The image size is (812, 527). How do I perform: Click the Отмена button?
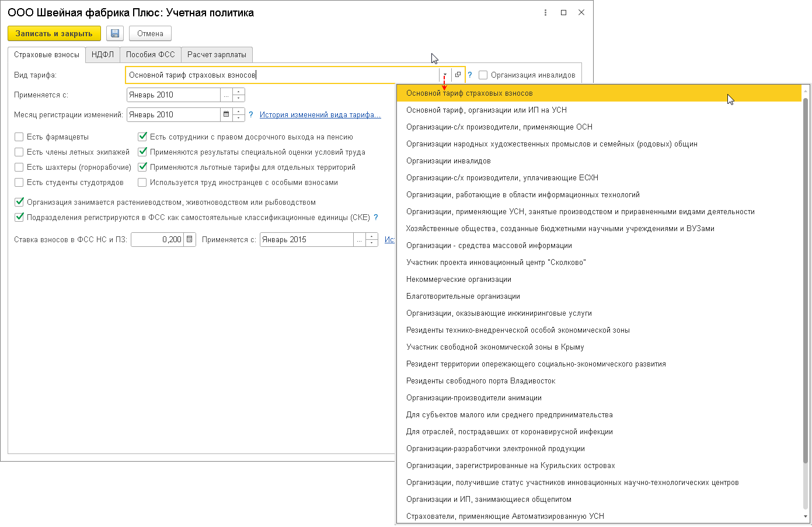coord(150,33)
